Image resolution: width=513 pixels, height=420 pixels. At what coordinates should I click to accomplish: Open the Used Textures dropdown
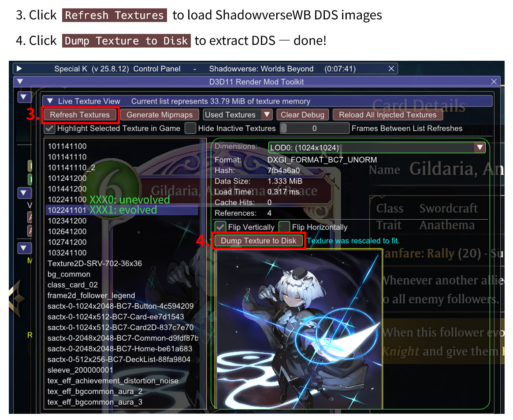pos(238,115)
